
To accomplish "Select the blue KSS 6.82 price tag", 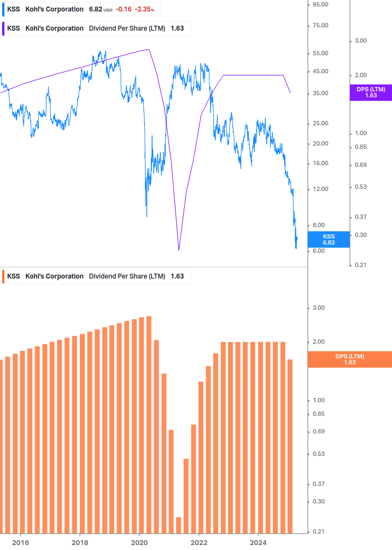I will pos(329,240).
